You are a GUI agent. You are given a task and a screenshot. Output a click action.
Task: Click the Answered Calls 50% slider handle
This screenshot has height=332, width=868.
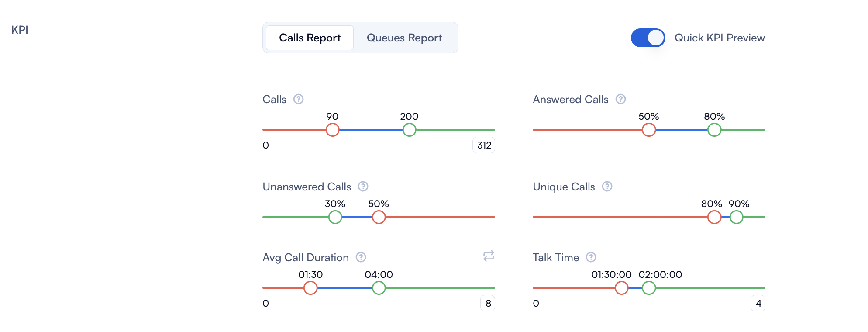coord(648,130)
